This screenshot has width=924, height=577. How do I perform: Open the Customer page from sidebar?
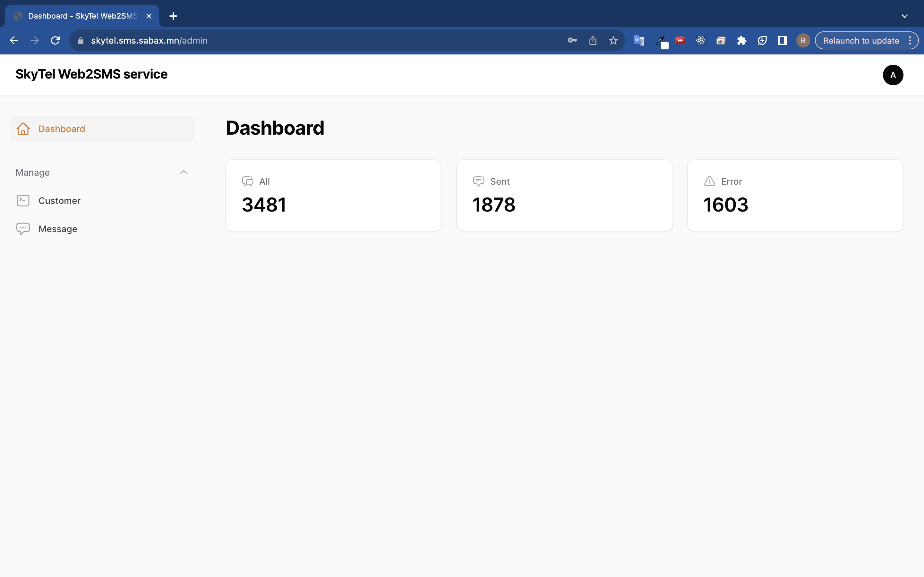(x=59, y=201)
